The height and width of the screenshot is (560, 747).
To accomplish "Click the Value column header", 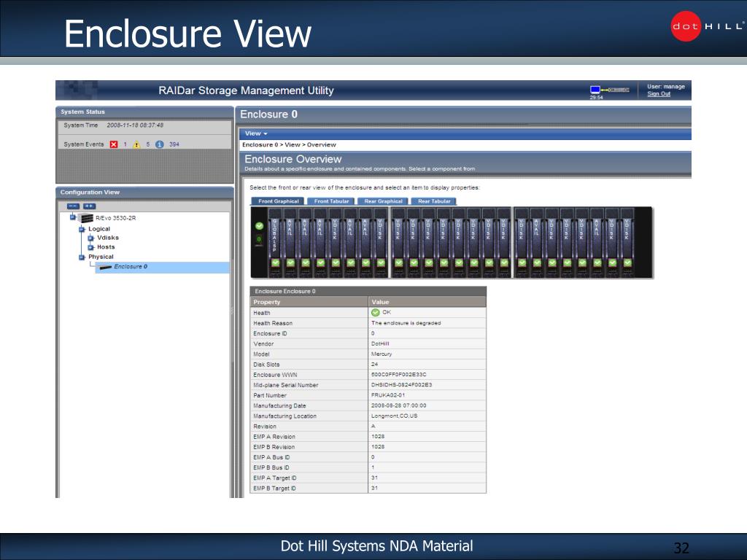I will tap(427, 302).
